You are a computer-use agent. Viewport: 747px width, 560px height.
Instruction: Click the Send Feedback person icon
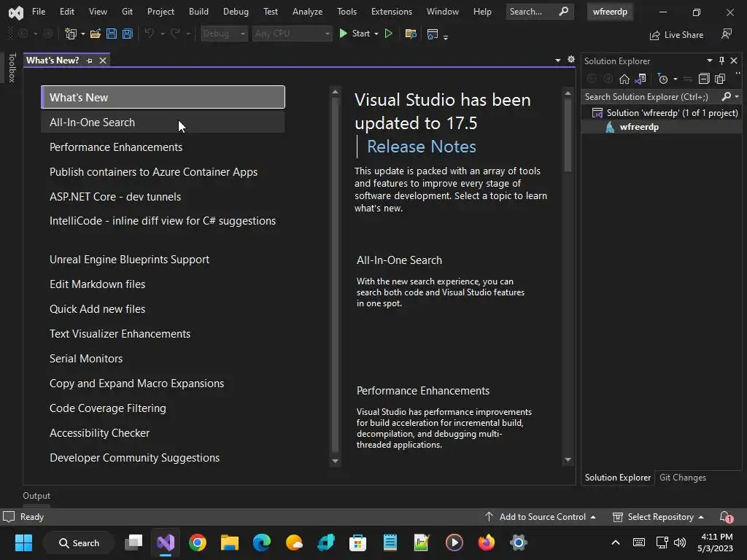(727, 34)
